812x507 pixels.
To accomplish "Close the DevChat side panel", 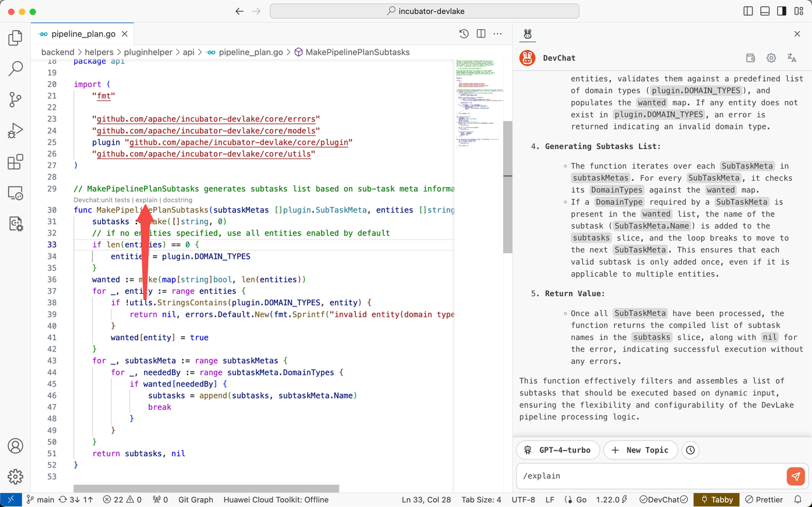I will pyautogui.click(x=797, y=34).
